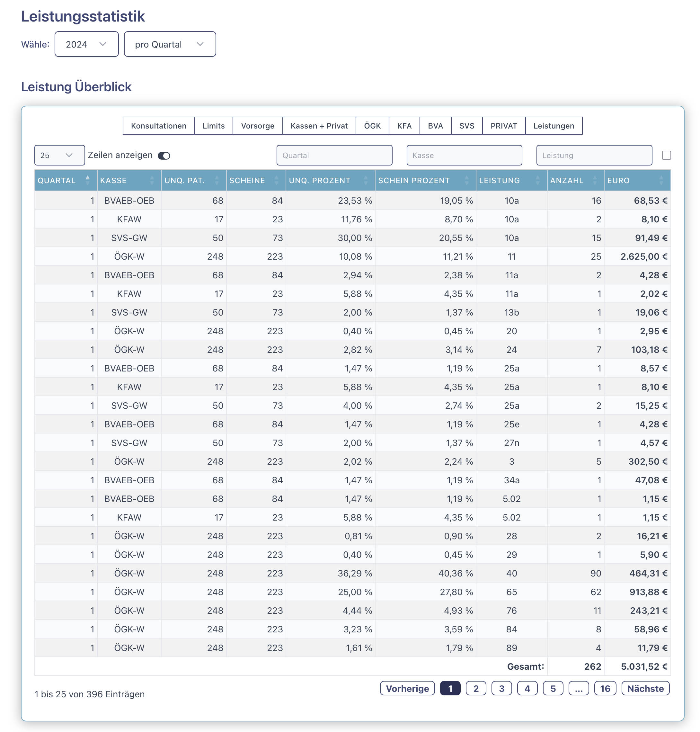This screenshot has width=700, height=732.
Task: Toggle the Zeilen anzeigen switch
Action: 164,156
